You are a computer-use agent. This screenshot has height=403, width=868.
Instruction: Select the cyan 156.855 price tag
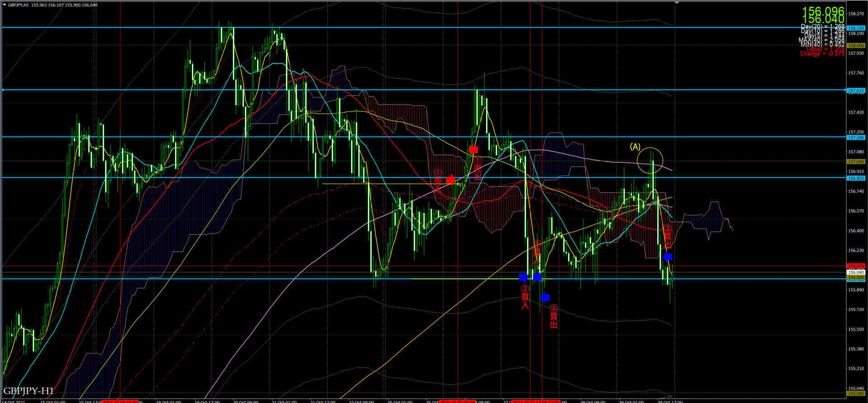coord(856,178)
